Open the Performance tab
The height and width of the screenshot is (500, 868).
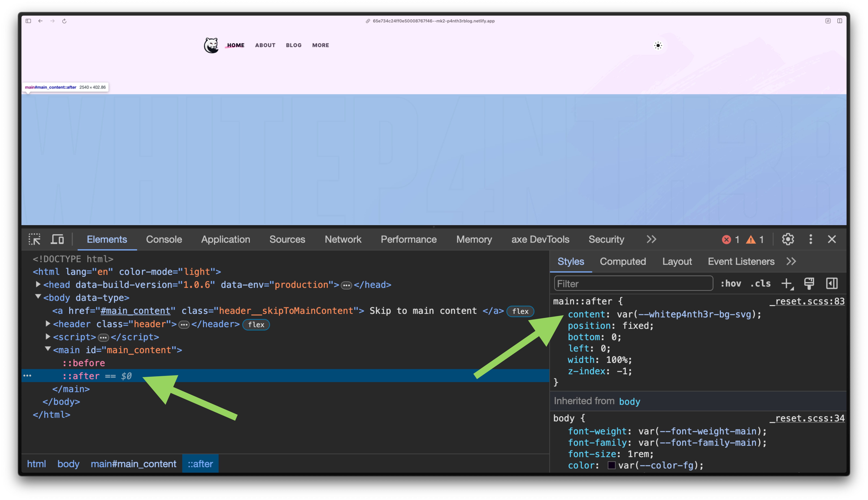(409, 239)
